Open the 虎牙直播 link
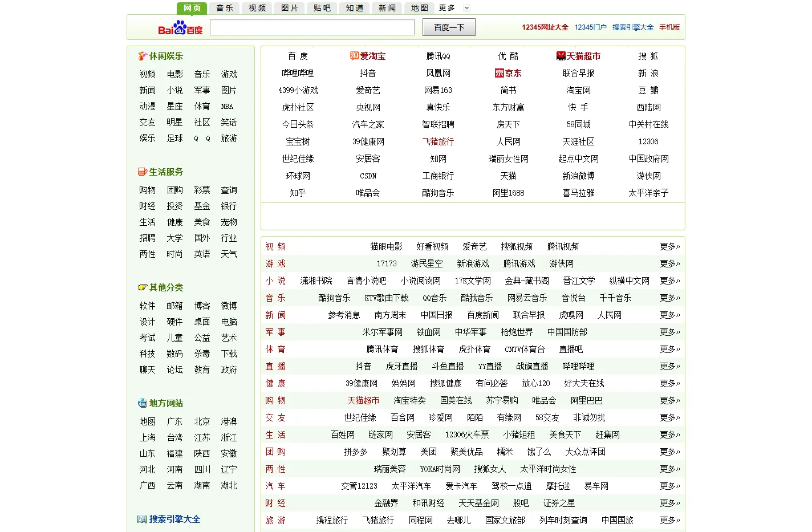 pos(401,366)
